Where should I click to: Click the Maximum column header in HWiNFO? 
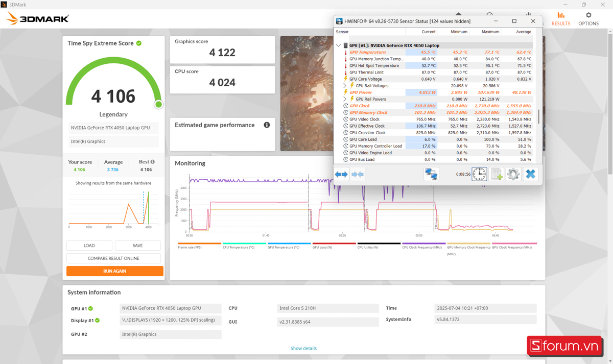click(x=485, y=32)
